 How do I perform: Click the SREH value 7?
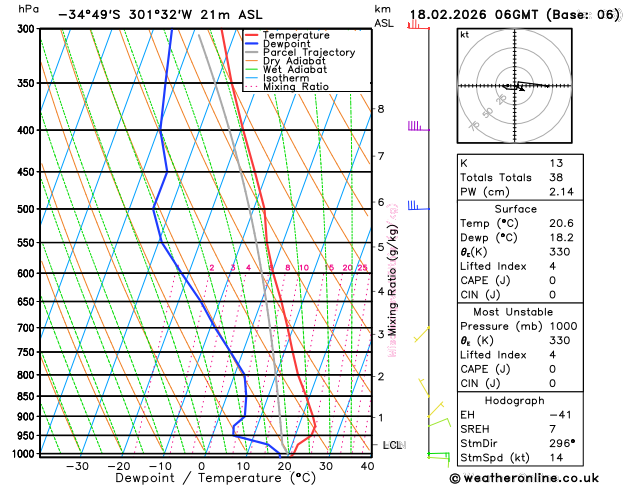pos(553,429)
